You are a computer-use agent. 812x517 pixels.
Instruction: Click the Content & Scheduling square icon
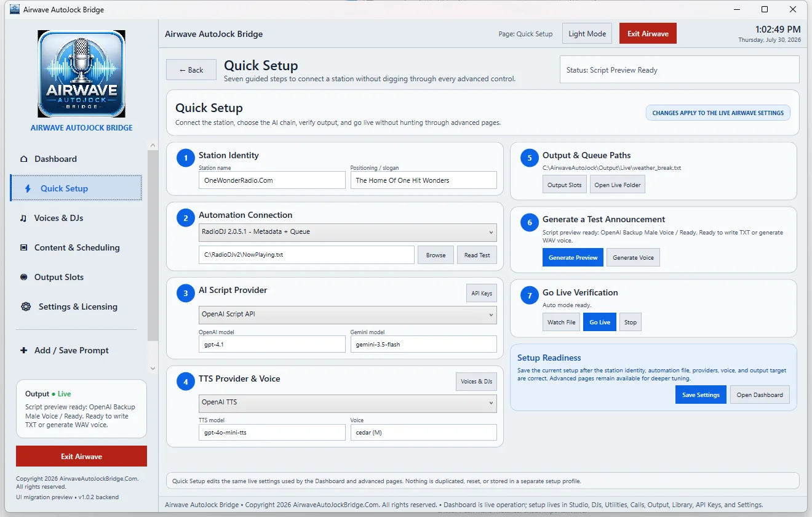tap(24, 247)
